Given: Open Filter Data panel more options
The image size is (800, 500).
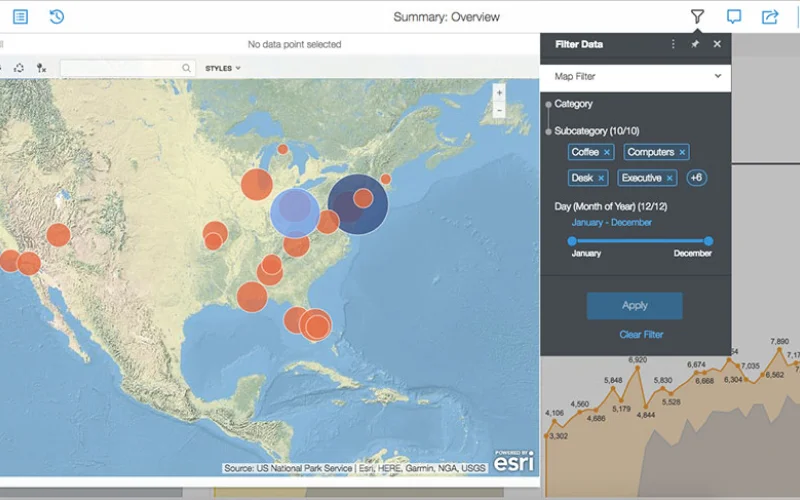Looking at the screenshot, I should click(x=673, y=45).
